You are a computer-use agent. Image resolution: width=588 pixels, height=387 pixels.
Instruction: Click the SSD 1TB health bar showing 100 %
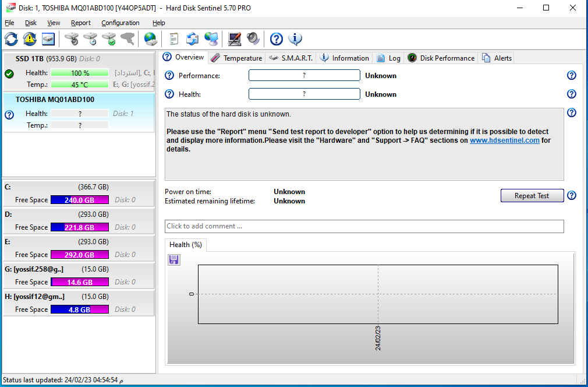[80, 73]
